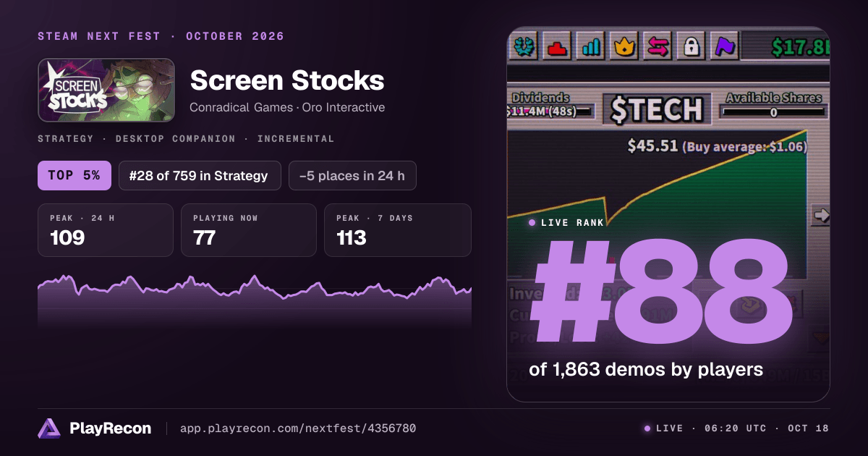Click the PlayRecon wordmark

(111, 428)
